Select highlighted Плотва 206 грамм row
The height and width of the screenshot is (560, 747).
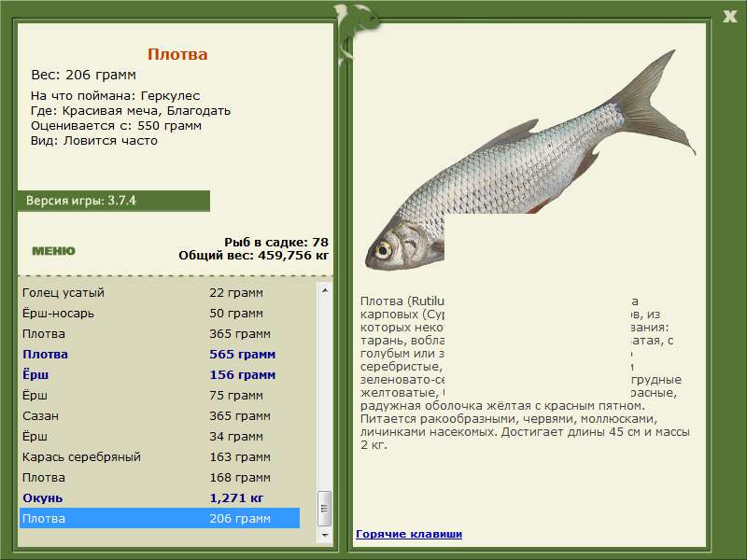pyautogui.click(x=160, y=518)
